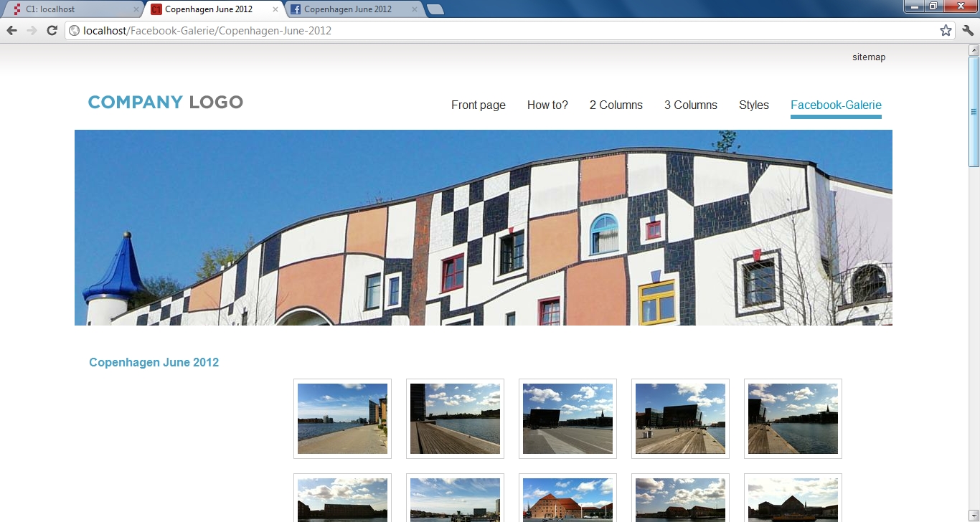Navigate to the 3 Columns page
The image size is (980, 522).
690,105
